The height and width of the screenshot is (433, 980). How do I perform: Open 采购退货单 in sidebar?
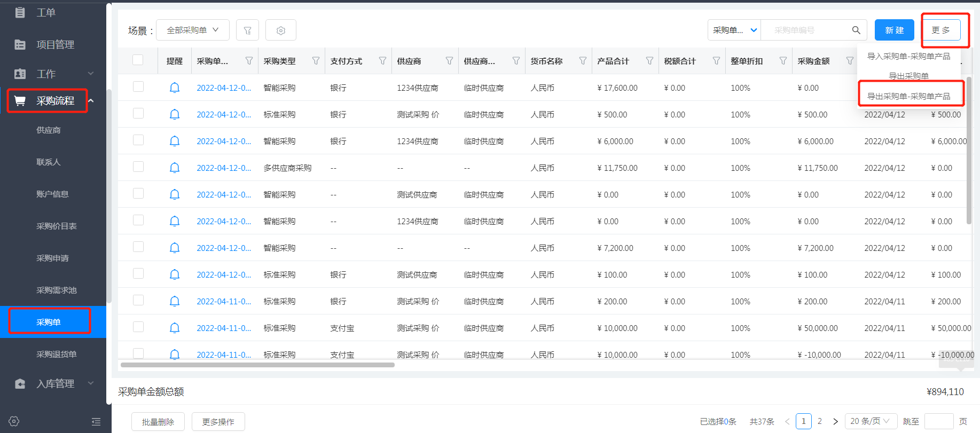(57, 355)
